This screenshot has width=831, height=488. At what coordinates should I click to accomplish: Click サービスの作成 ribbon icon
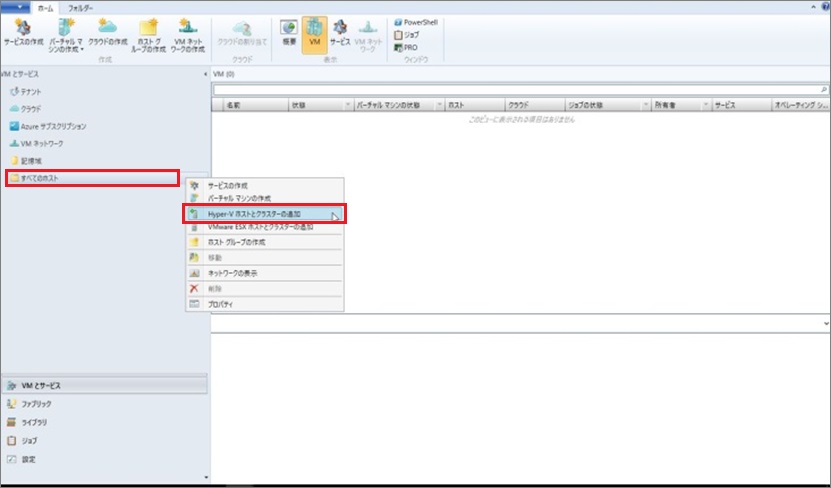click(x=22, y=33)
